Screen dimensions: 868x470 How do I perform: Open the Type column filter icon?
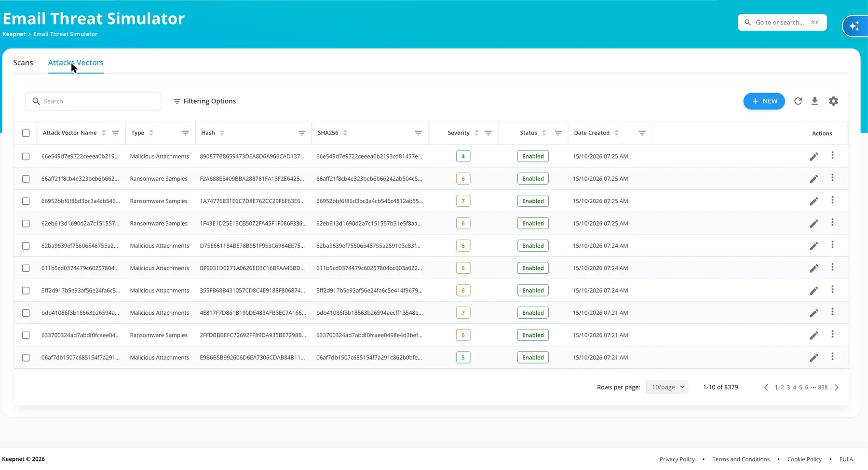pyautogui.click(x=185, y=133)
